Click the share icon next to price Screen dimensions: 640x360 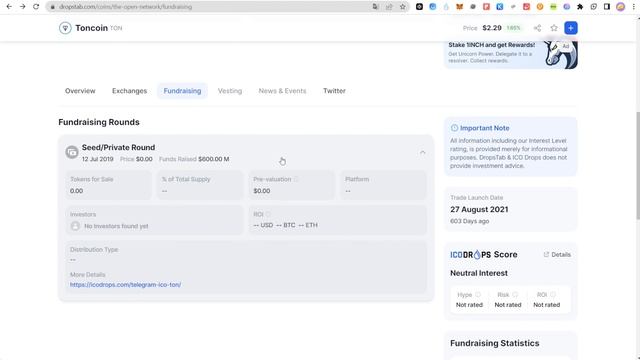537,28
